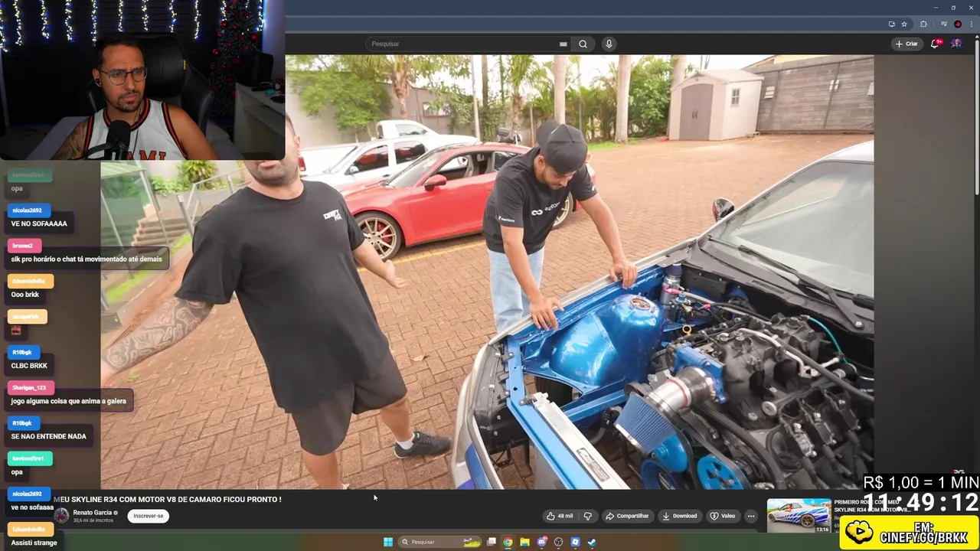Click chat message 'slk pro horário o chat tá movimentado'
The height and width of the screenshot is (551, 980).
click(87, 259)
